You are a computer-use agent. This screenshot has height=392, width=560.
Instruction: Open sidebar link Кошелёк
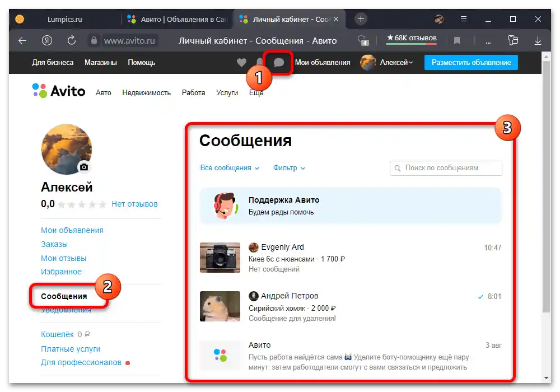click(x=57, y=334)
